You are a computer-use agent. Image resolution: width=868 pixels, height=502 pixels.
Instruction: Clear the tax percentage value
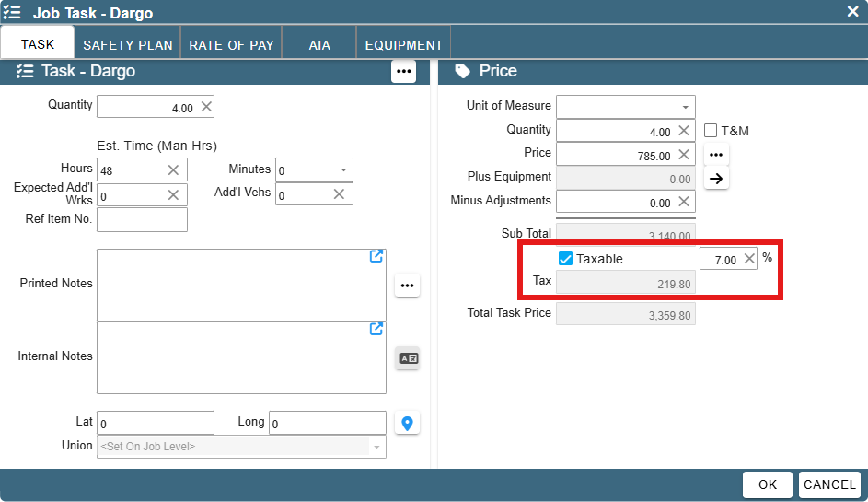pos(749,259)
